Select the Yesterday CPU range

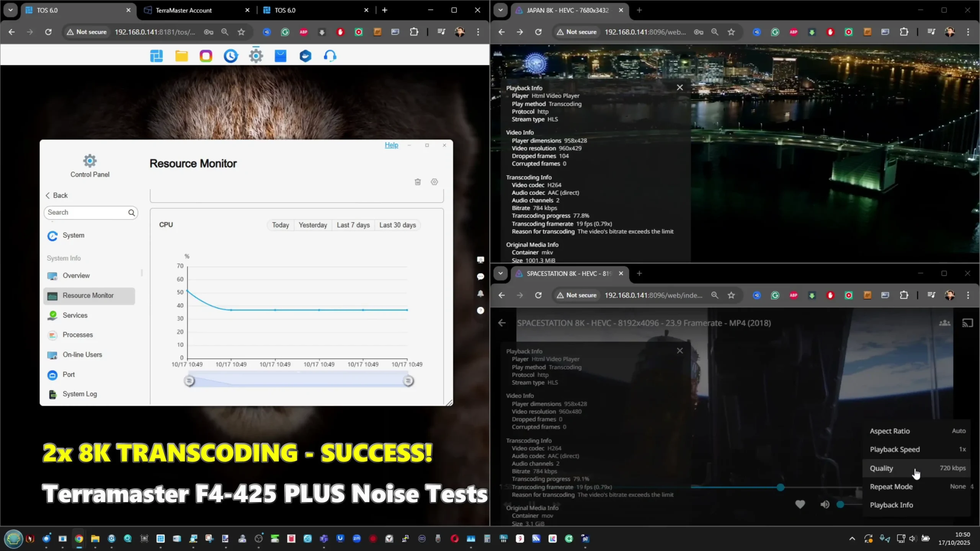point(313,225)
